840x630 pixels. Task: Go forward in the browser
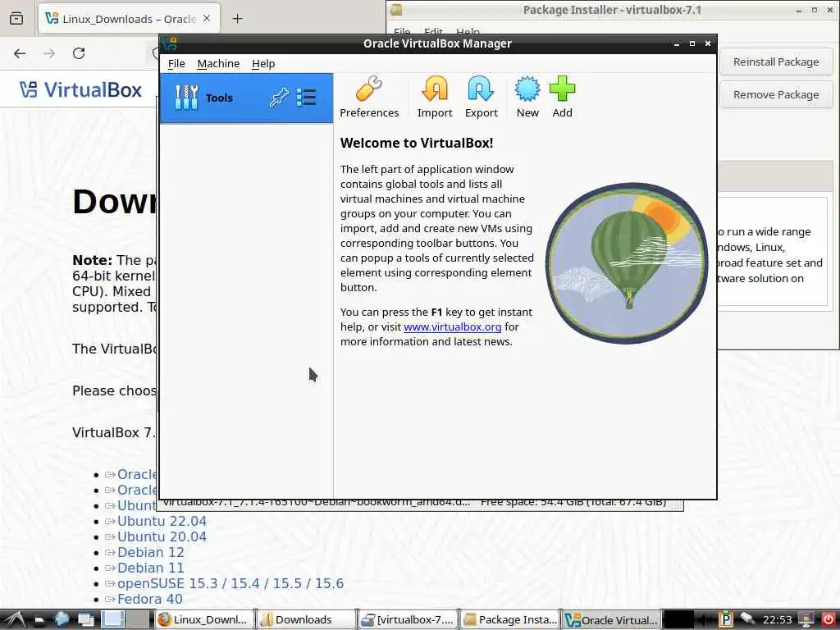click(49, 53)
